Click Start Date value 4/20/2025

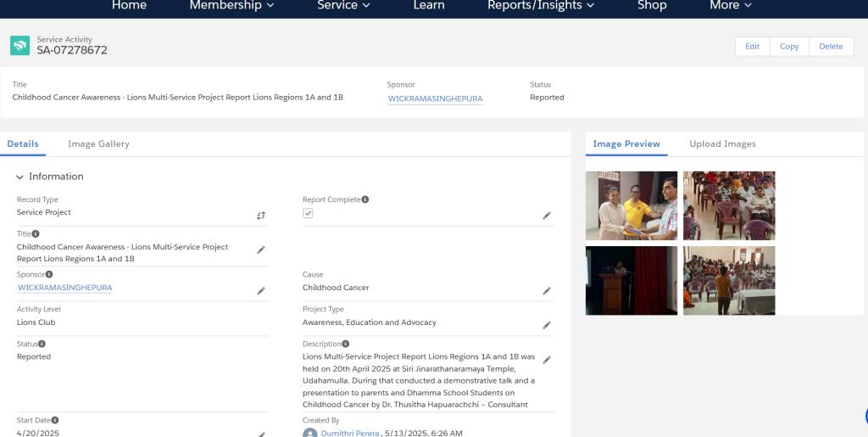coord(37,433)
